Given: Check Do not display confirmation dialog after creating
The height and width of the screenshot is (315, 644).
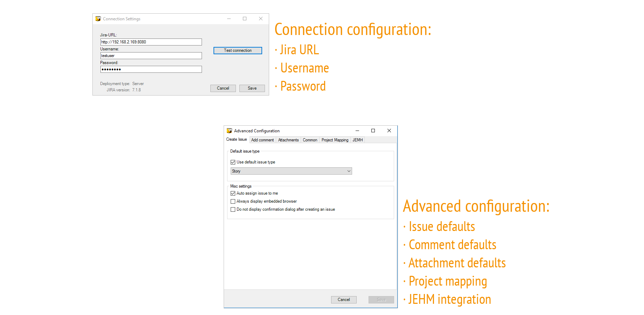Looking at the screenshot, I should point(233,209).
